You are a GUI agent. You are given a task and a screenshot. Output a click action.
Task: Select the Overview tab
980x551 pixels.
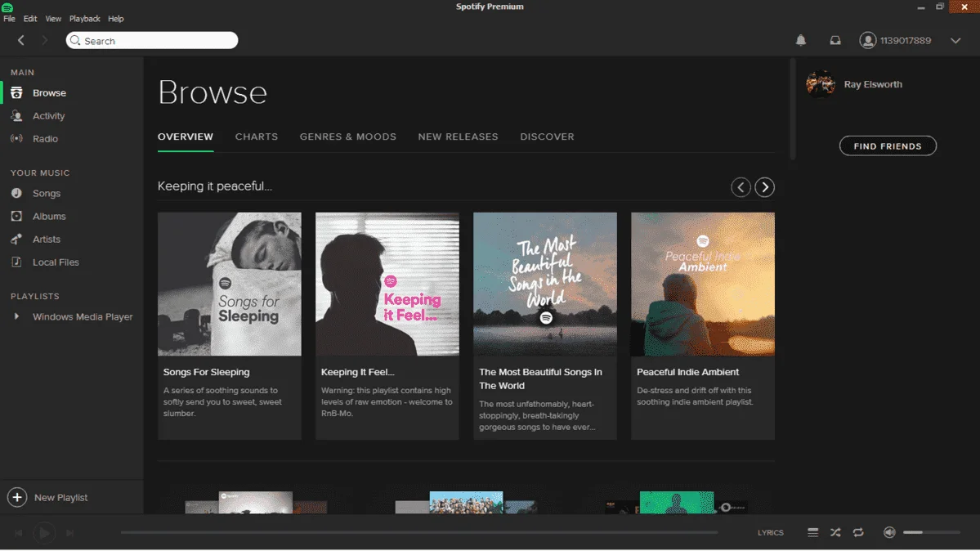click(x=185, y=137)
